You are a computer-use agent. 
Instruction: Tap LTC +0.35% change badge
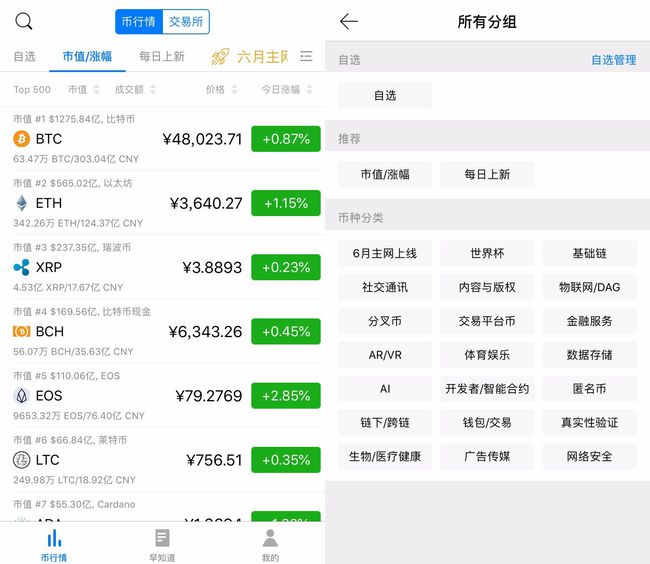286,460
